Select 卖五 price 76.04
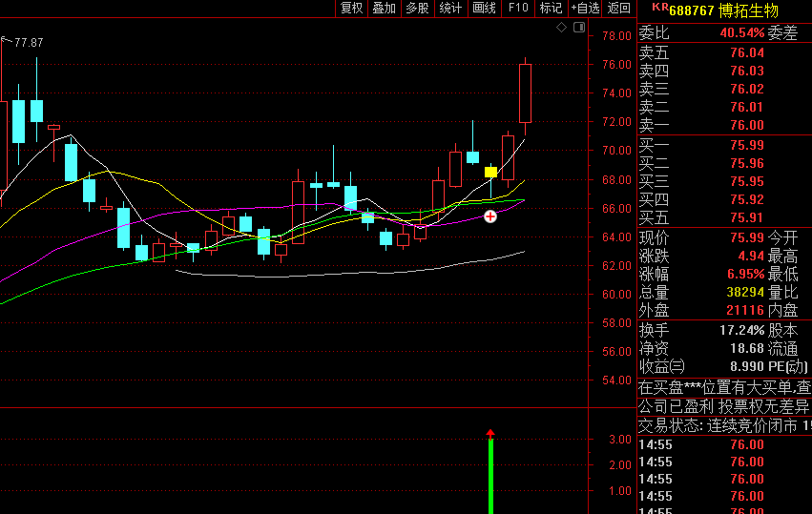Viewport: 812px width, 514px height. coord(747,52)
